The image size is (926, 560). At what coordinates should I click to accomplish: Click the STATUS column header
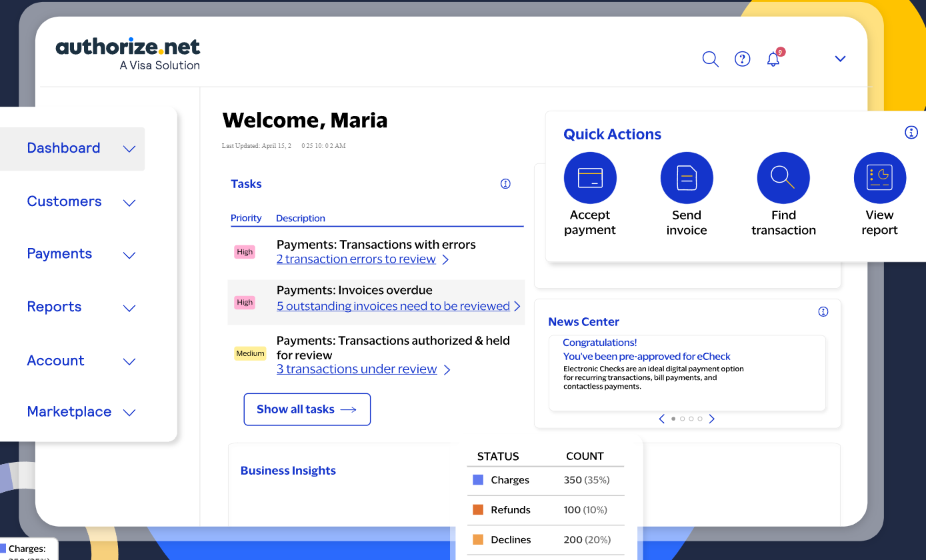pos(498,456)
